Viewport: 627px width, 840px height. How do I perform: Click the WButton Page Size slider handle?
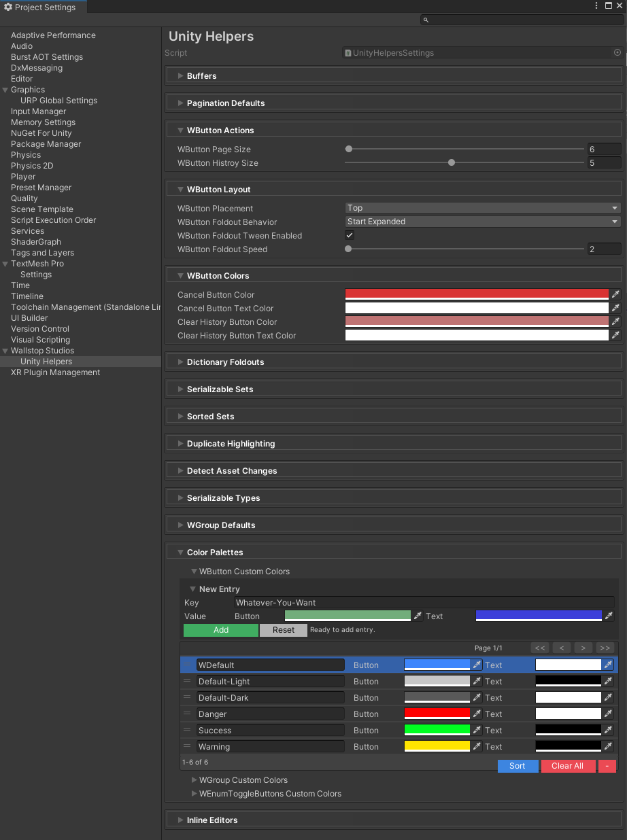point(348,148)
